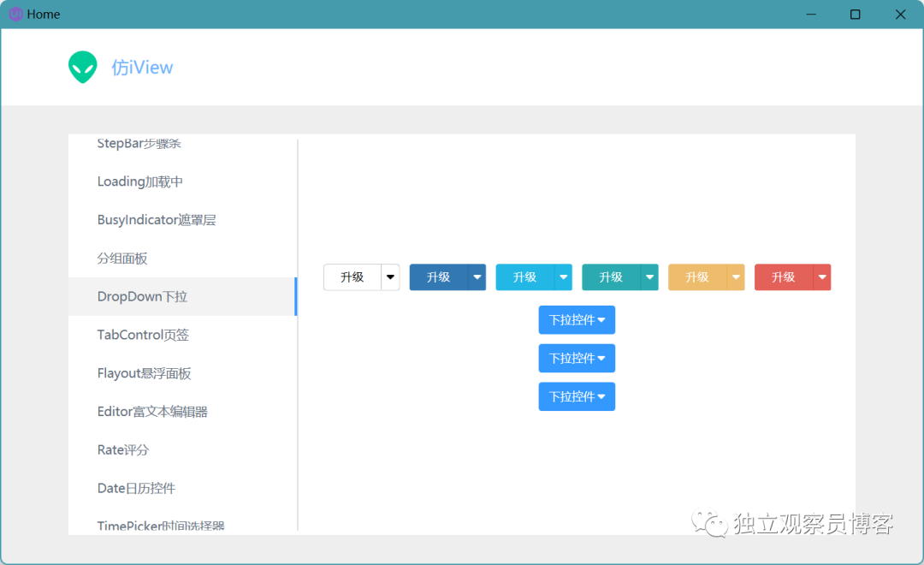Expand the red 升级 dropdown arrow
Image resolution: width=924 pixels, height=565 pixels.
coord(822,277)
